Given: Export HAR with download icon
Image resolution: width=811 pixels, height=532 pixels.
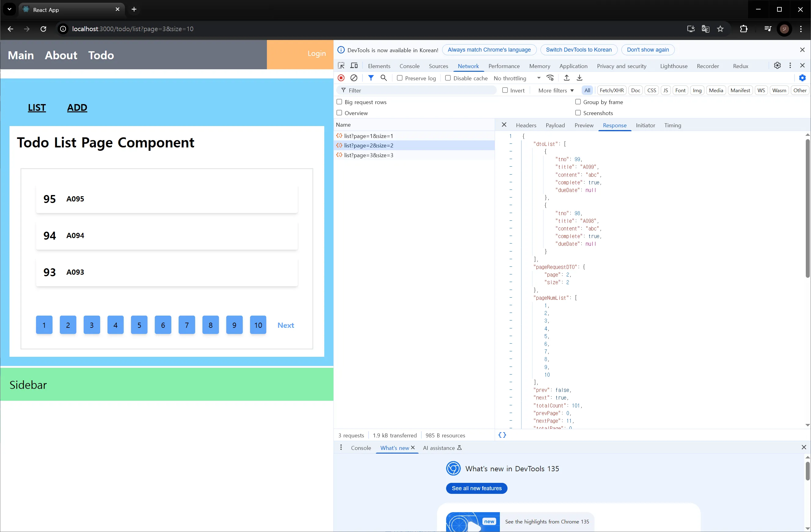Looking at the screenshot, I should (580, 78).
